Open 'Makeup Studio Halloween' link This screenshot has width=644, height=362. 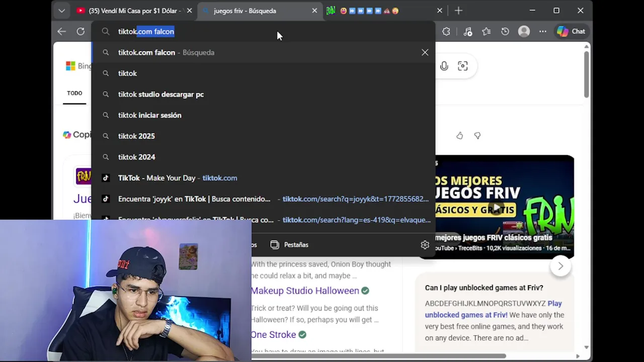(305, 291)
